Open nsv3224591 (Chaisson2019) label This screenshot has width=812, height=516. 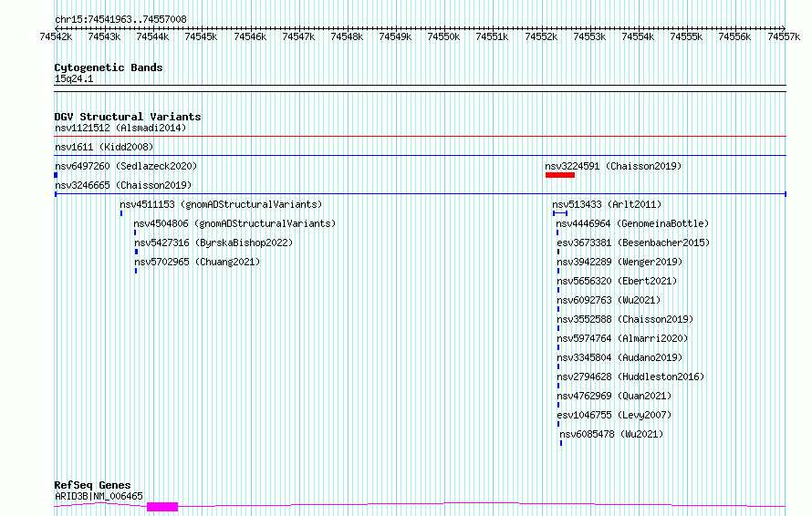[613, 166]
